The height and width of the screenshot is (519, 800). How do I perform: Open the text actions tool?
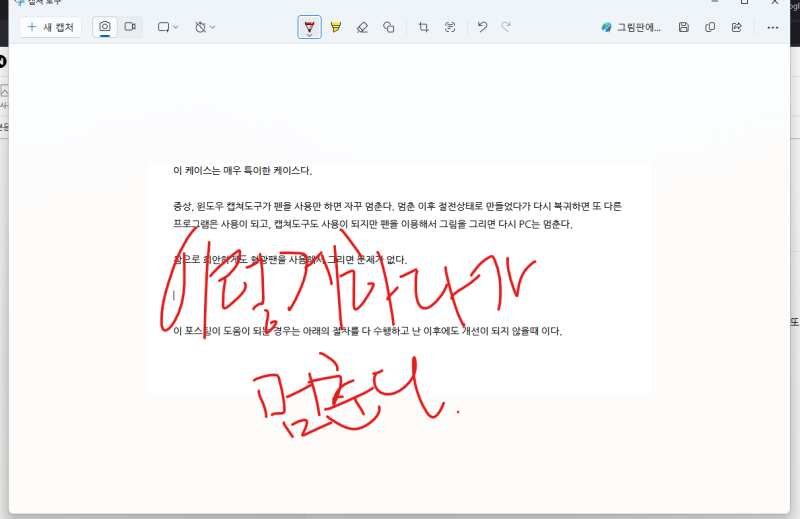pyautogui.click(x=450, y=27)
